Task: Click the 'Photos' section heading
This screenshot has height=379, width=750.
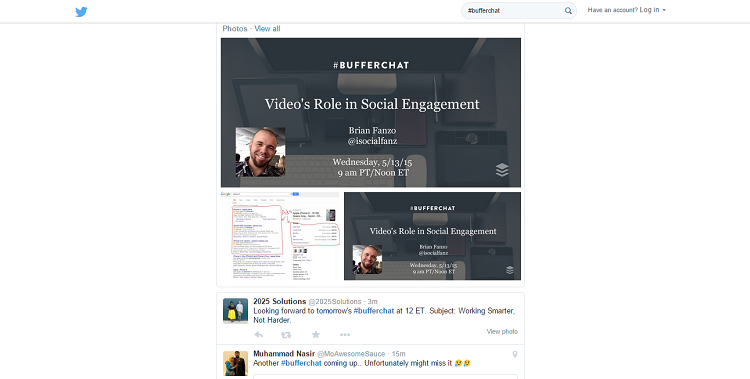Action: click(235, 29)
